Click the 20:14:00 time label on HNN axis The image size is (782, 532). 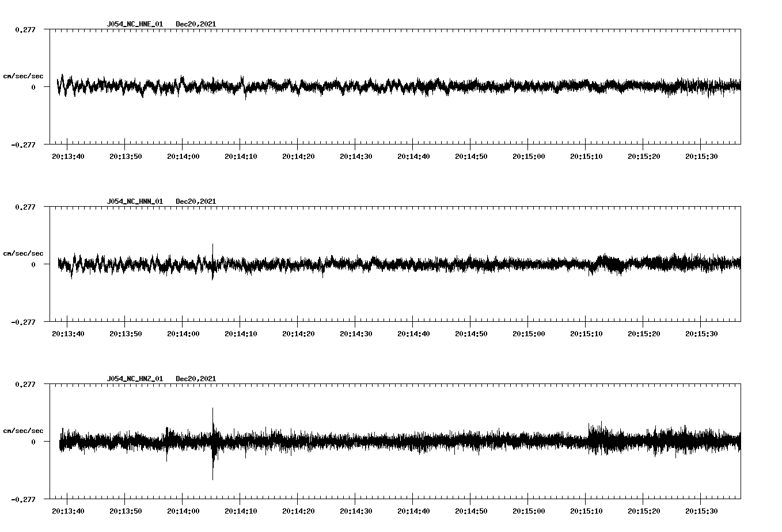[183, 333]
